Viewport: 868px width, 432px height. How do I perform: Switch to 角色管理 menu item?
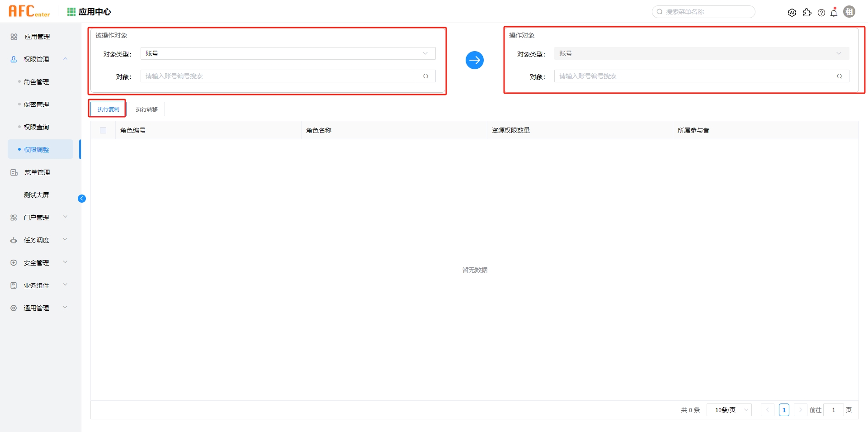click(36, 82)
